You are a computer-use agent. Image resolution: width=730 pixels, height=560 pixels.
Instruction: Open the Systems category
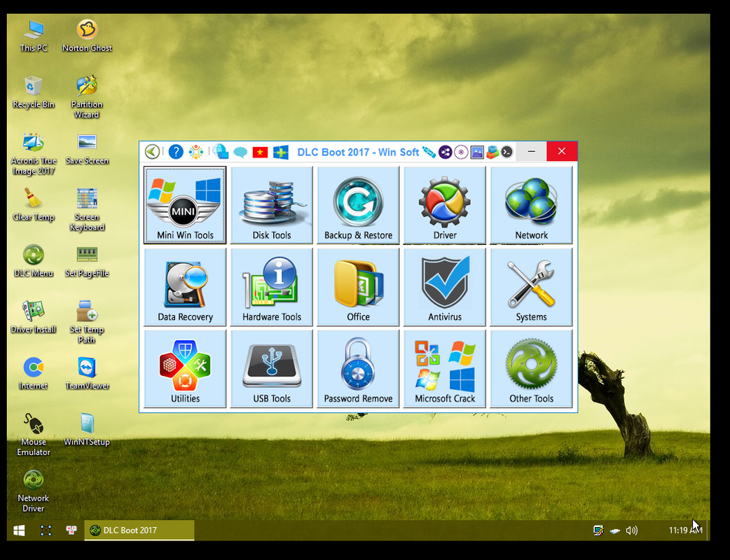coord(531,286)
